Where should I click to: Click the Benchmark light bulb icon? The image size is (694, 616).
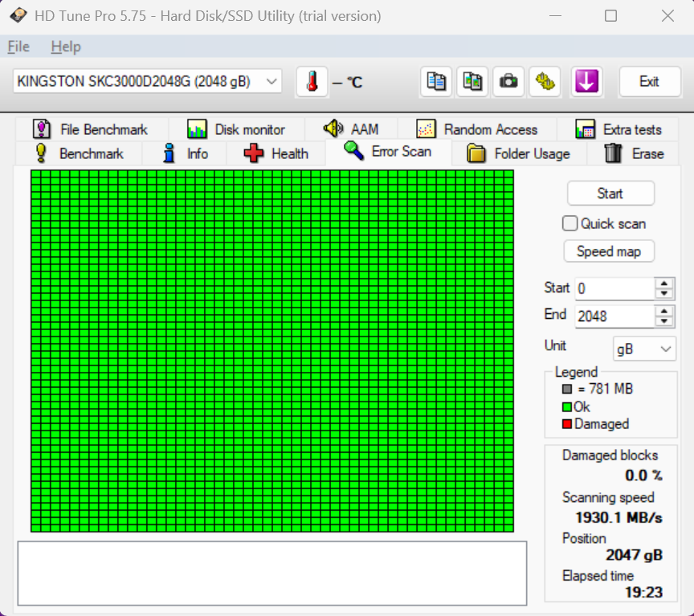tap(41, 153)
